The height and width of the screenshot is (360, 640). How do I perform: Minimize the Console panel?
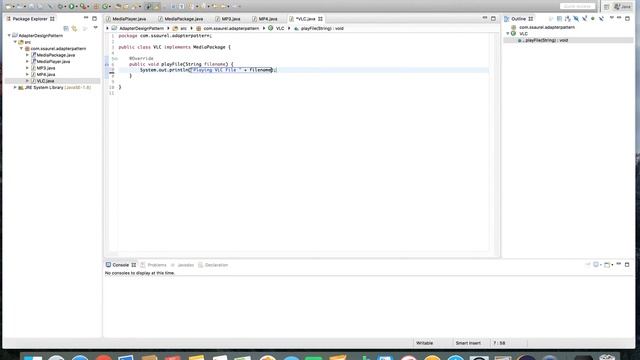pyautogui.click(x=619, y=264)
